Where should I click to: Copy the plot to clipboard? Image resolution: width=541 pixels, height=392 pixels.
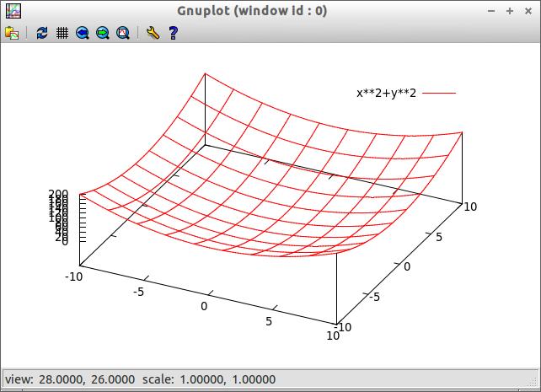click(12, 33)
